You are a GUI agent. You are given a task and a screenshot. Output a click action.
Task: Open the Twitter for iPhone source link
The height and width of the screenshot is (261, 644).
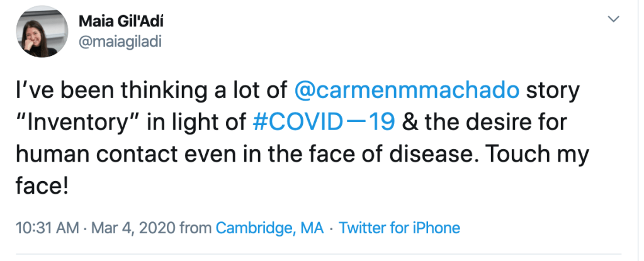pos(400,228)
